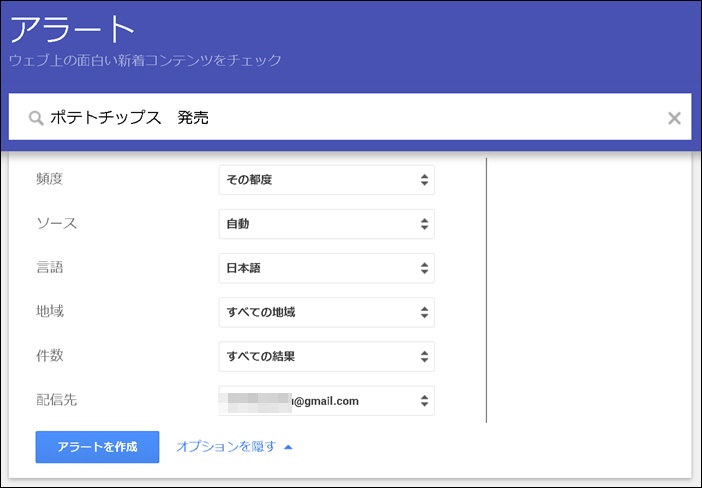Open the 件数 dropdown showing すべての結果
Viewport: 702px width, 488px height.
326,356
